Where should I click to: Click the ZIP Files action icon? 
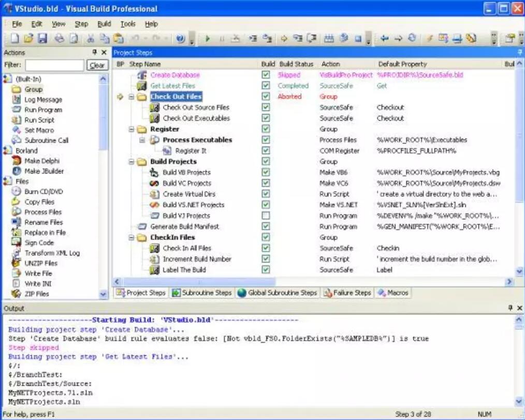(16, 294)
